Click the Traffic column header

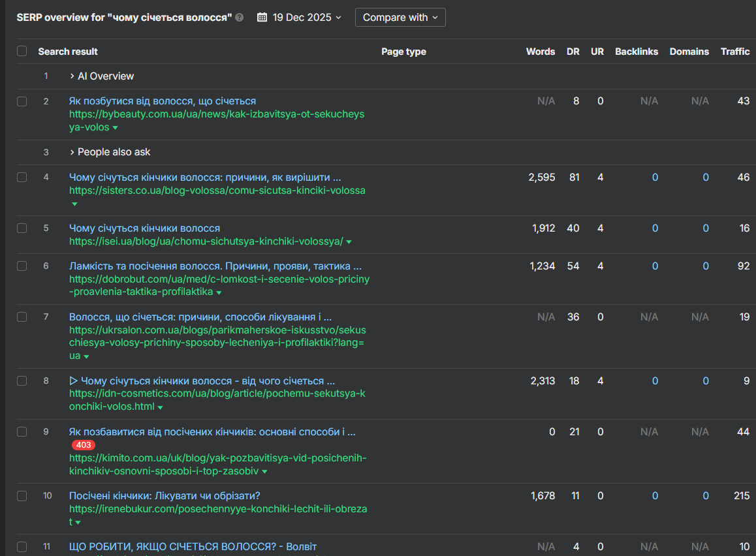(x=735, y=52)
